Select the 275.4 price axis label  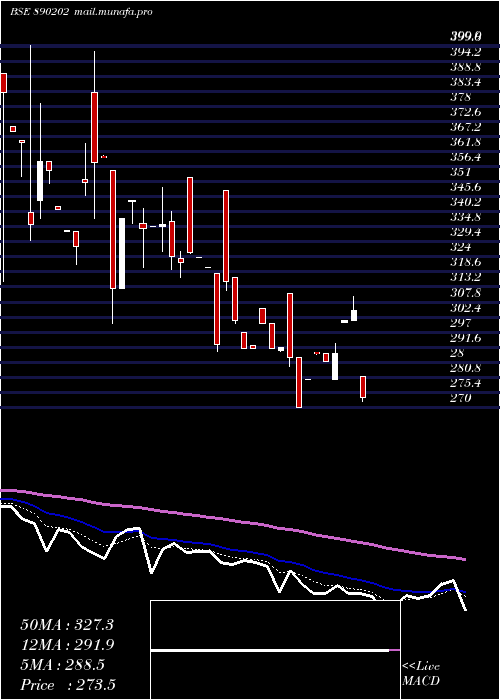(x=465, y=383)
